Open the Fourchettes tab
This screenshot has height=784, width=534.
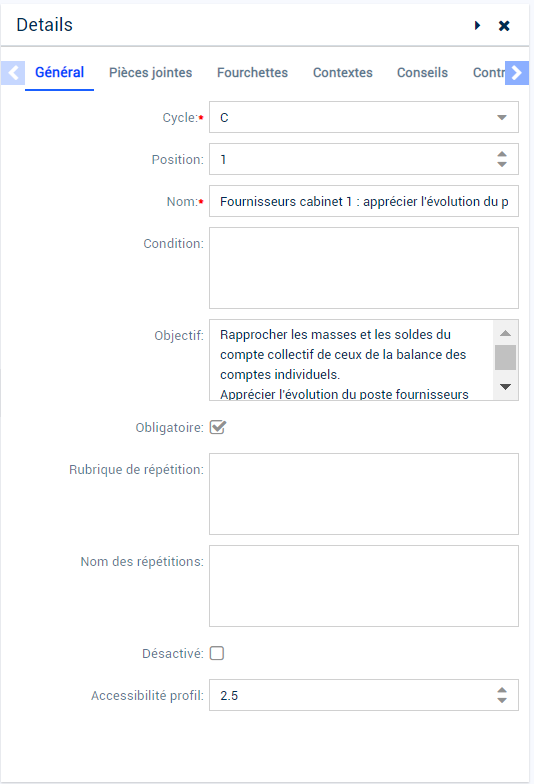252,72
